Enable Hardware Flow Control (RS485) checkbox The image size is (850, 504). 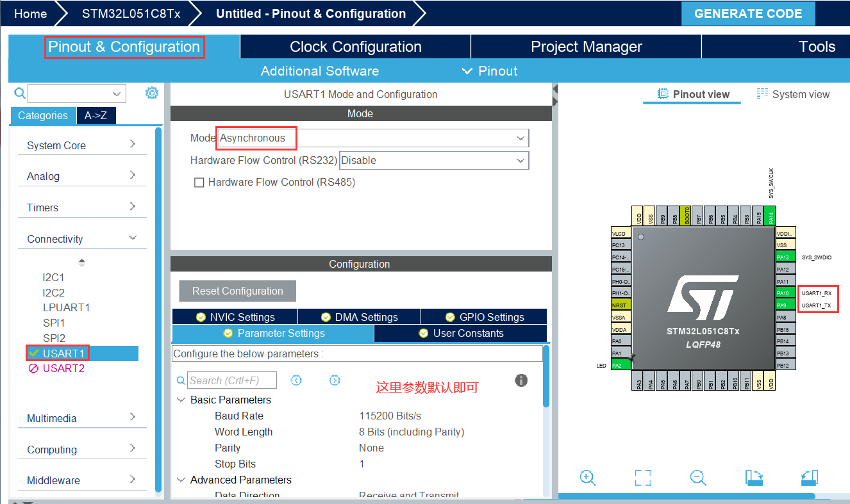coord(199,183)
